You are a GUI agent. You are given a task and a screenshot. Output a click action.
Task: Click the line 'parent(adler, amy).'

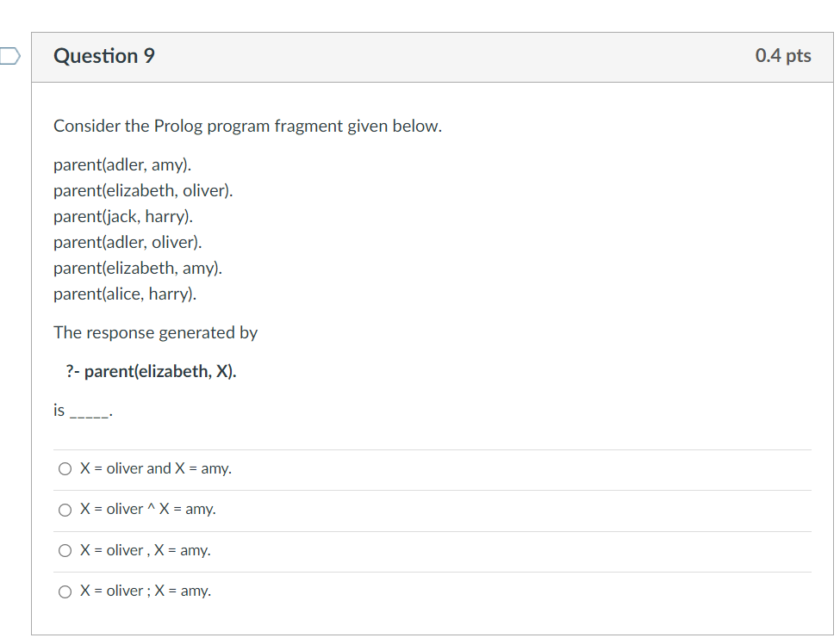click(x=122, y=165)
